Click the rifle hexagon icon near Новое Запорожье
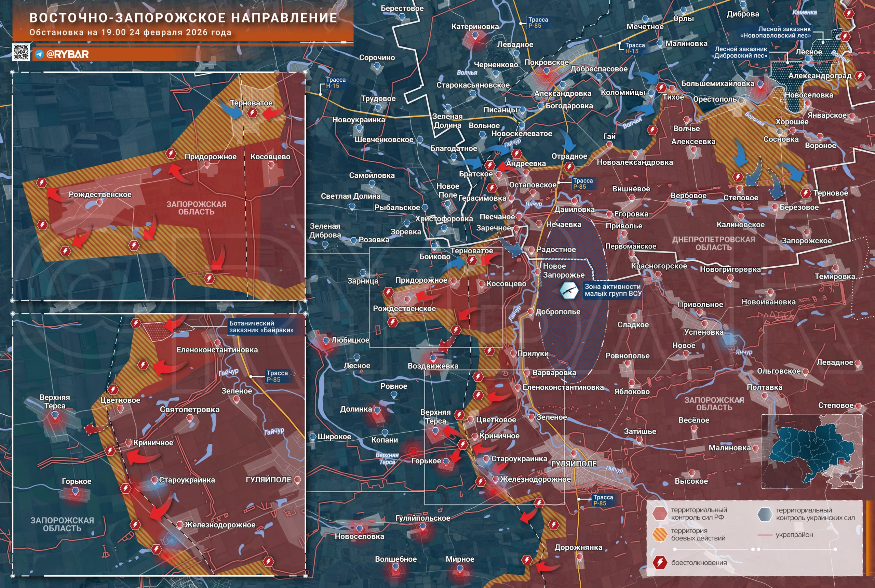This screenshot has height=588, width=875. [569, 290]
